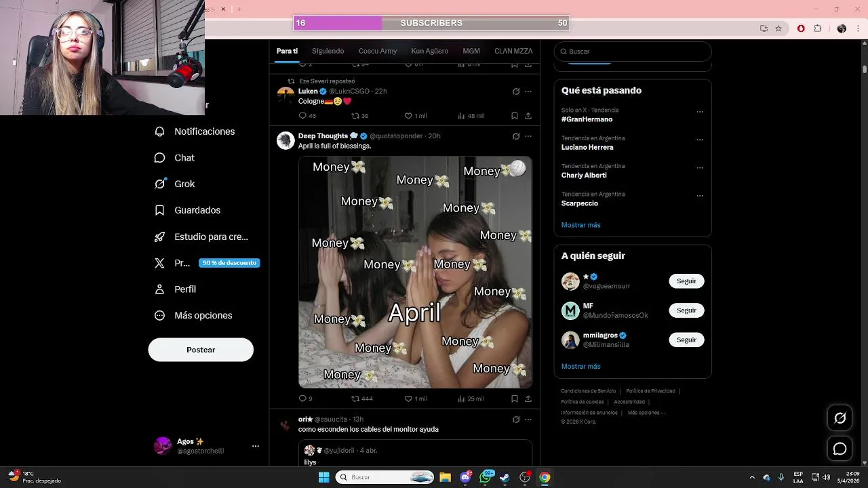
Task: Open a new browser tab
Action: [x=239, y=9]
